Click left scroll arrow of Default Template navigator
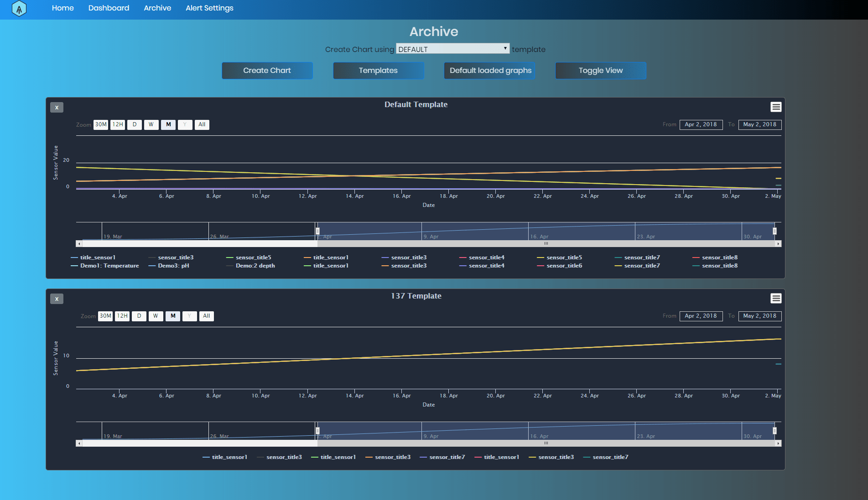 (x=79, y=244)
